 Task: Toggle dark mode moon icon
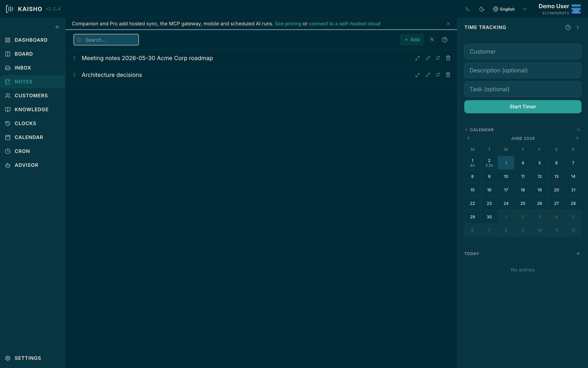482,9
